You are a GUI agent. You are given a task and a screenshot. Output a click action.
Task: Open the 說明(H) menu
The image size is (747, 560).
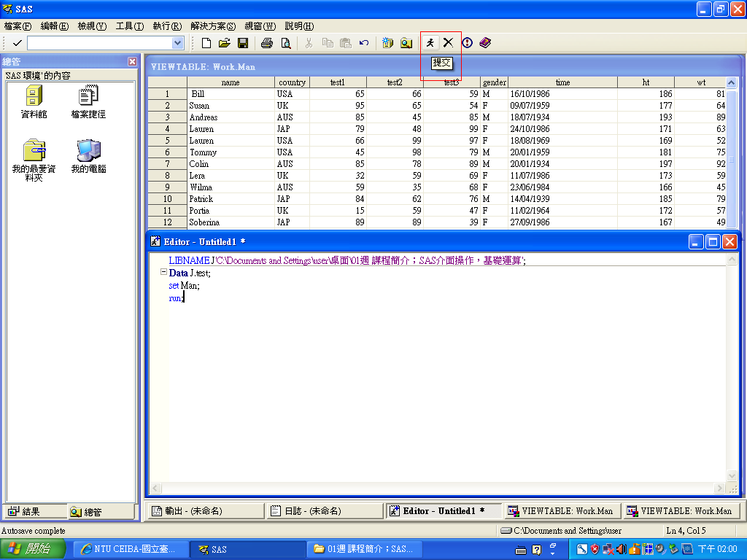[x=299, y=26]
